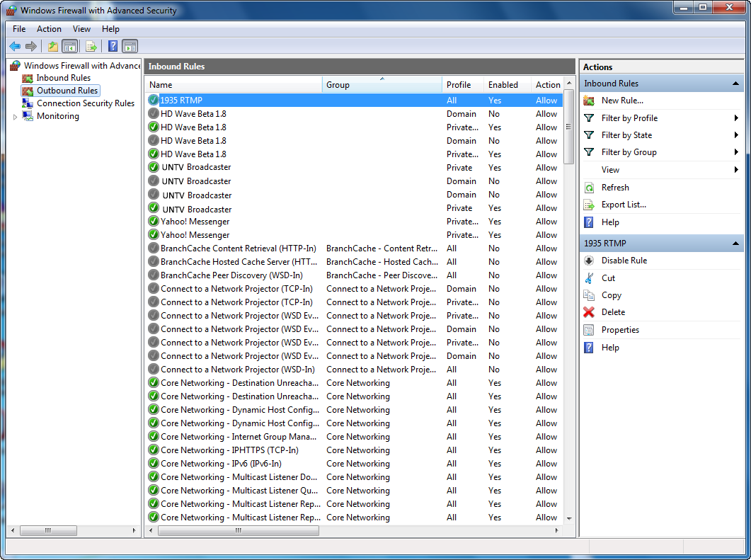Image resolution: width=751 pixels, height=560 pixels.
Task: Open the Help menu in menu bar
Action: 110,29
